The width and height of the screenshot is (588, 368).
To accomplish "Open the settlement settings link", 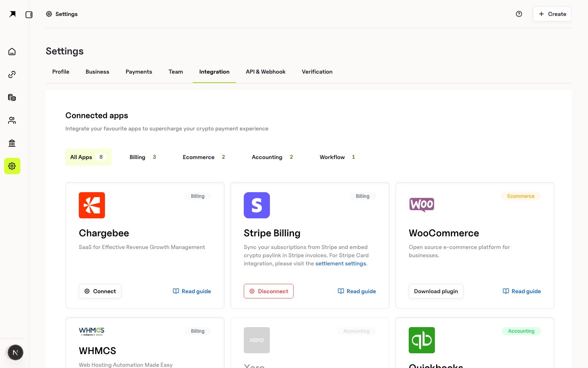I will pyautogui.click(x=341, y=263).
